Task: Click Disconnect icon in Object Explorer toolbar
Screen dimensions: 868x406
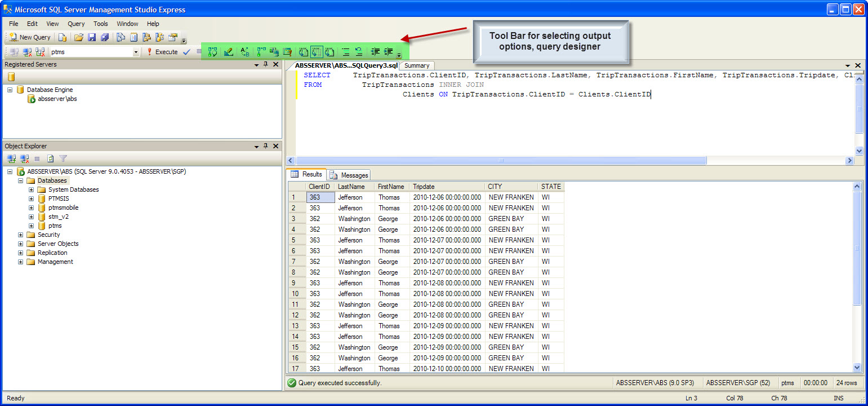Action: [24, 159]
